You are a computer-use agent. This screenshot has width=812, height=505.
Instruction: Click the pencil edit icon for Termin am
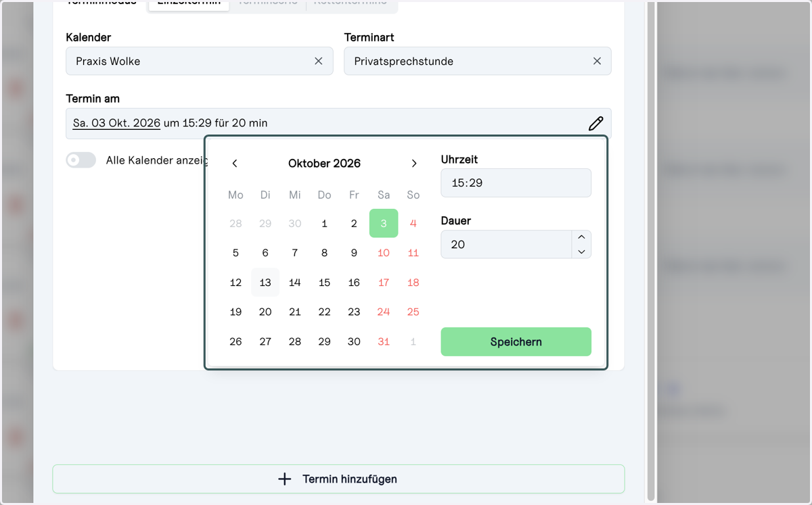595,123
